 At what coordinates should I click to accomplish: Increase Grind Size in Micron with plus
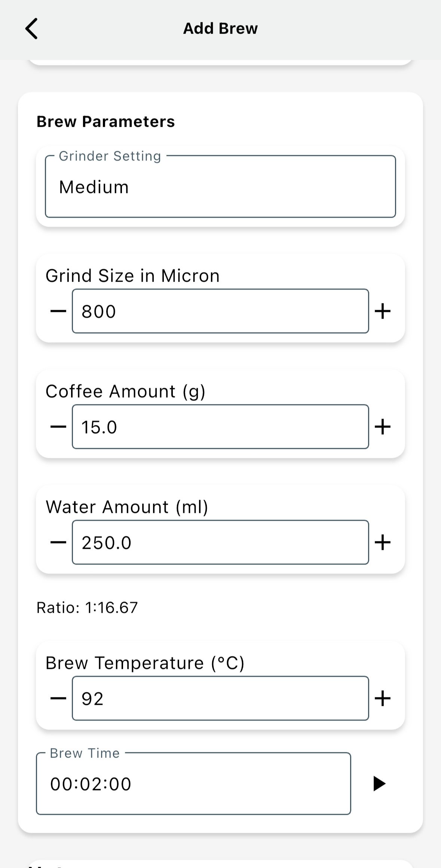click(x=383, y=311)
